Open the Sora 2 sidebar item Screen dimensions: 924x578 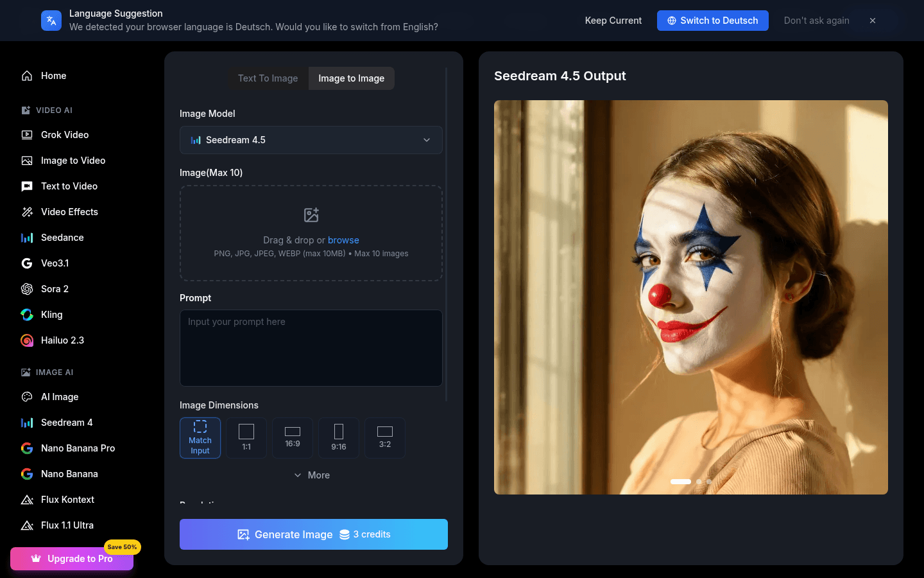tap(55, 289)
